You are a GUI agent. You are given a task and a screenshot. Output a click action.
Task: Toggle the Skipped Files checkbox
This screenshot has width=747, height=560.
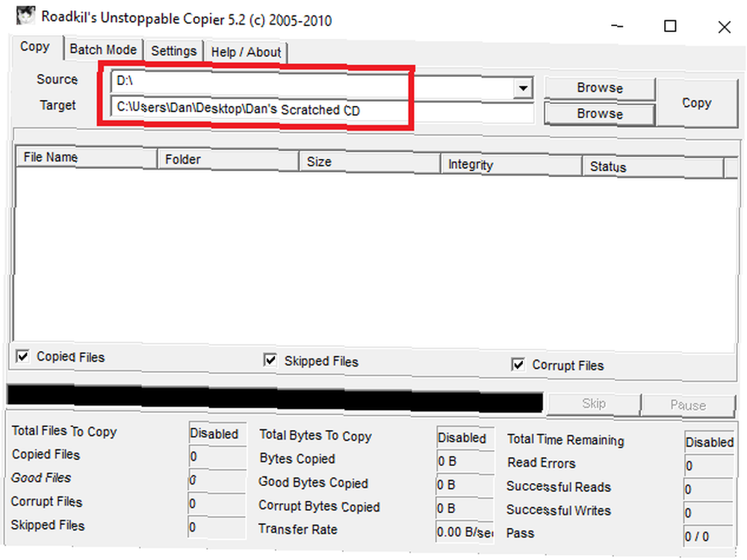pos(270,361)
